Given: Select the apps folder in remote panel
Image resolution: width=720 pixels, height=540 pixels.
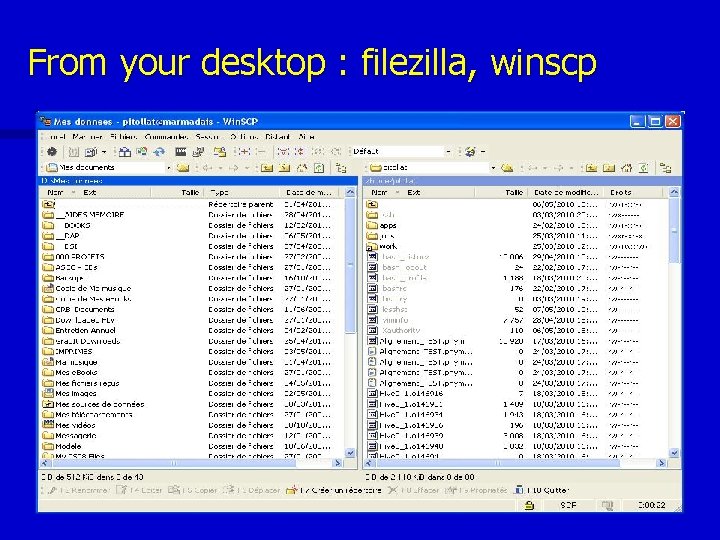Looking at the screenshot, I should [x=382, y=225].
